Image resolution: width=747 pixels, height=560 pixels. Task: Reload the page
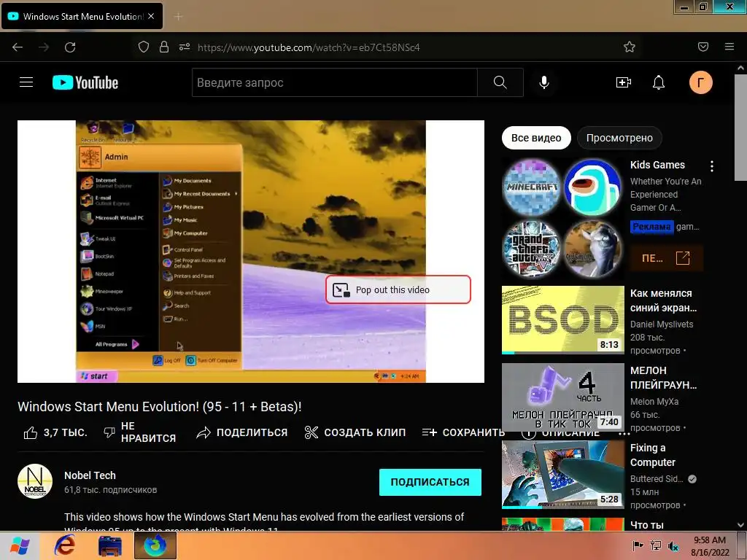pyautogui.click(x=70, y=47)
